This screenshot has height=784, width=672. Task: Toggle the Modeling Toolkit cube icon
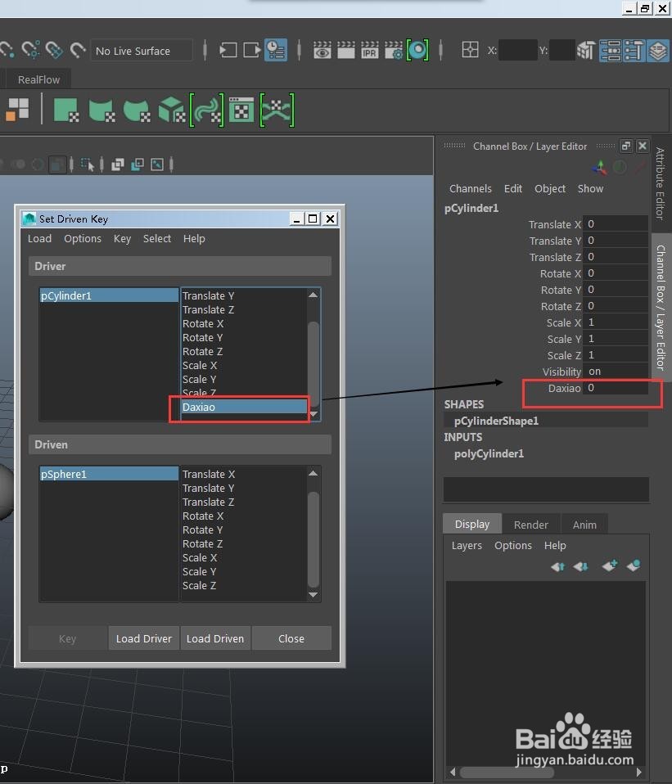(x=586, y=50)
